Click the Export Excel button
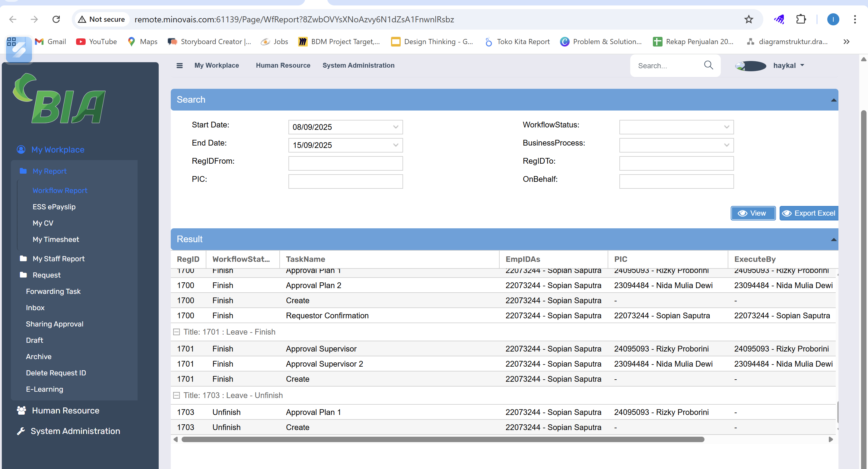Viewport: 868px width, 469px height. pyautogui.click(x=809, y=213)
